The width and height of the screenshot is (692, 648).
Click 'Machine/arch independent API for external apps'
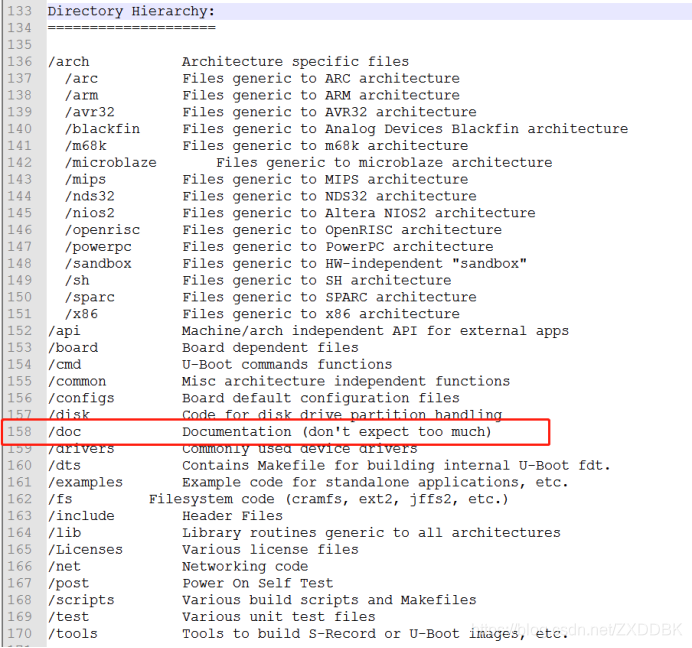coord(376,331)
